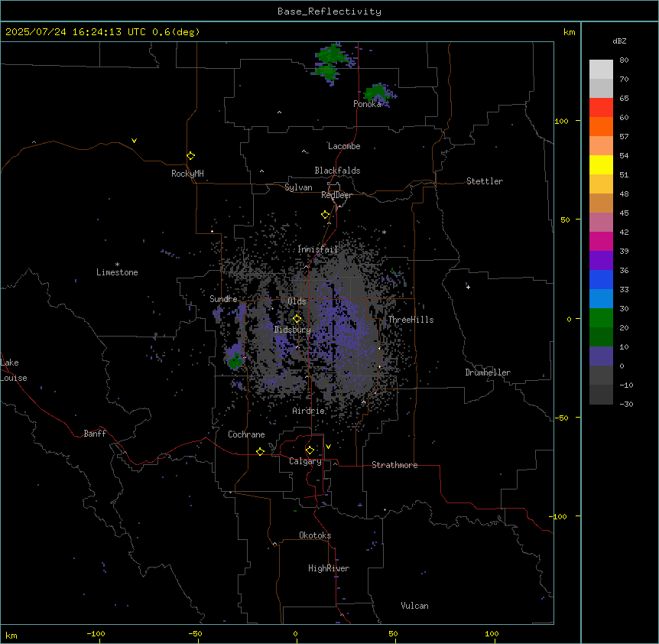Click the white 80 dBZ color band
Screen dimensions: 659x644
click(601, 70)
